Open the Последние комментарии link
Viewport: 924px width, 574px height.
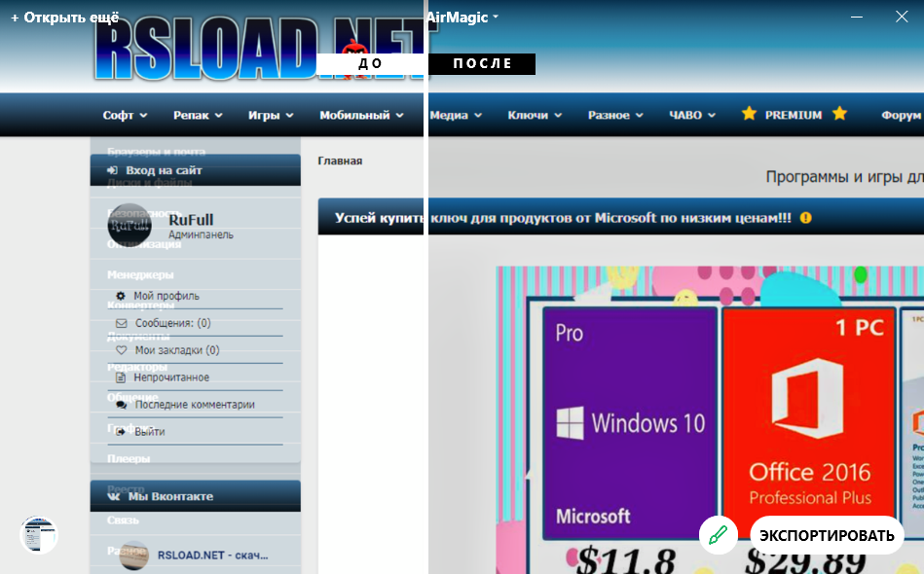click(195, 405)
